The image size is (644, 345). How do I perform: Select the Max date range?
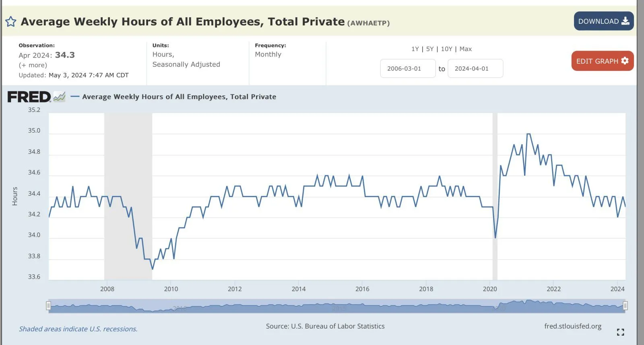(x=465, y=49)
